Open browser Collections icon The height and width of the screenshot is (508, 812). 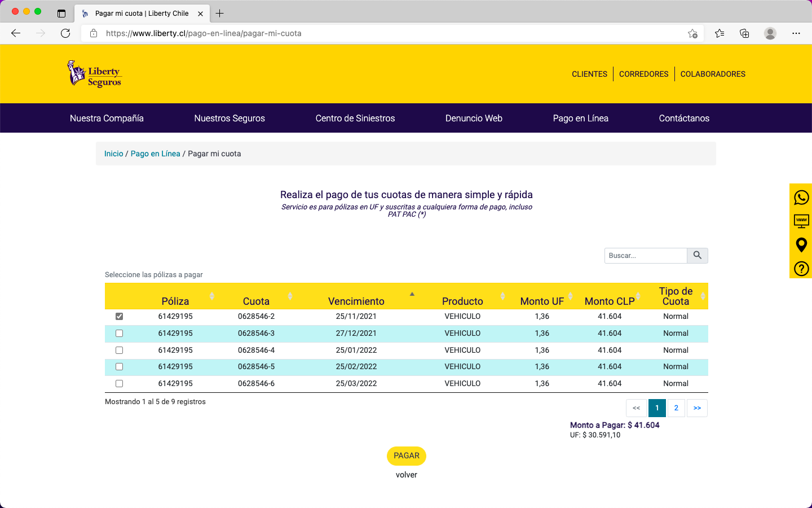pyautogui.click(x=744, y=33)
